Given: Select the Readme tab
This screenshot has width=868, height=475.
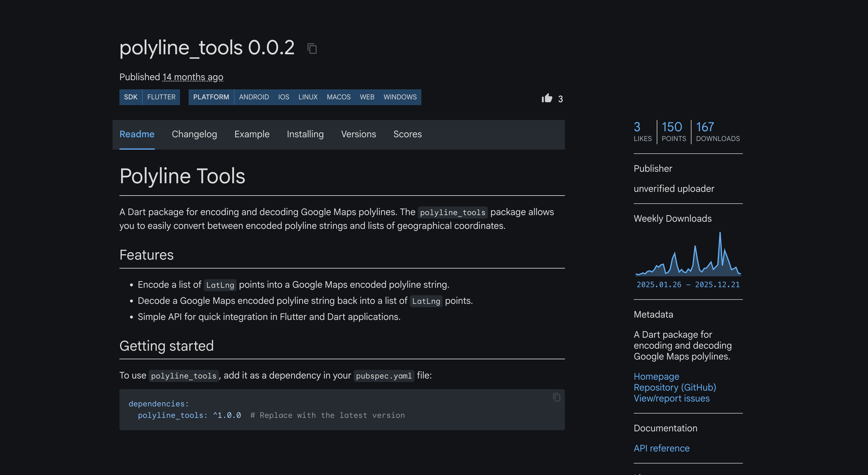Looking at the screenshot, I should [x=137, y=134].
